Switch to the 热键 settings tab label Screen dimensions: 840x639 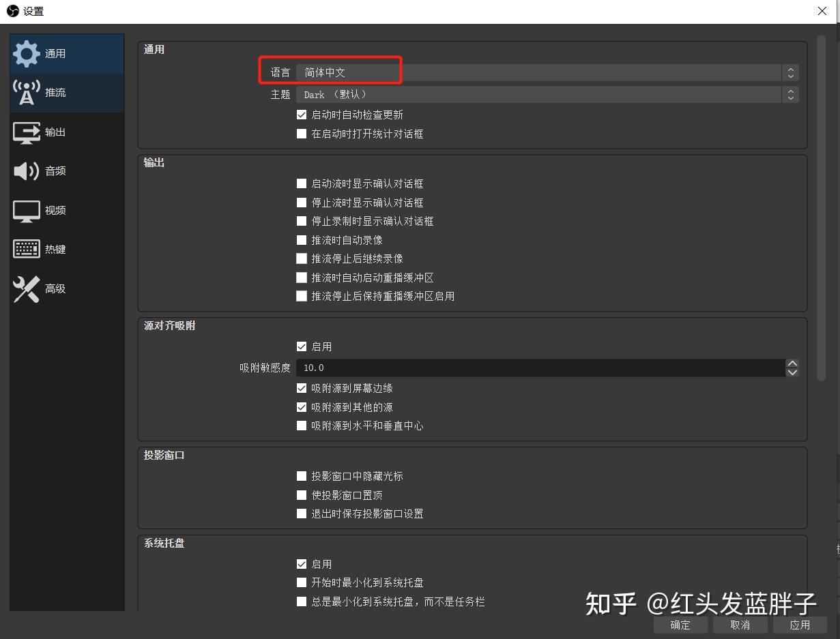point(55,250)
